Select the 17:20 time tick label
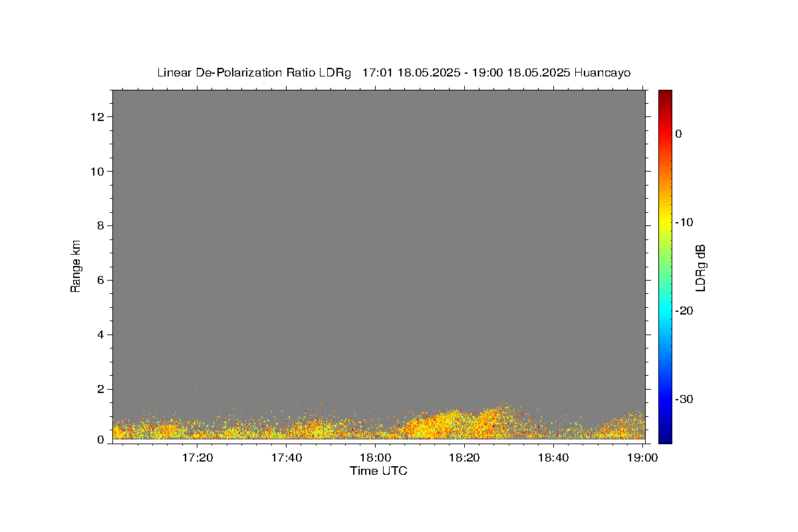Image resolution: width=798 pixels, height=532 pixels. [198, 458]
